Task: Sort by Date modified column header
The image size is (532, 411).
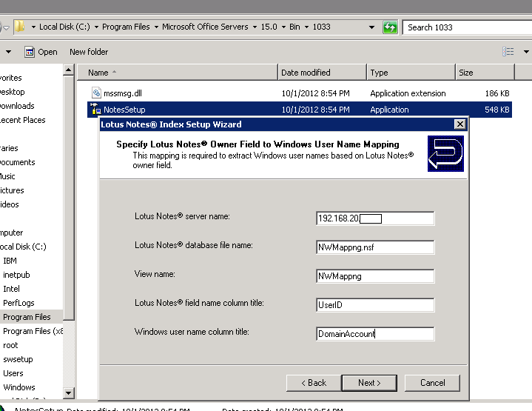Action: point(323,73)
